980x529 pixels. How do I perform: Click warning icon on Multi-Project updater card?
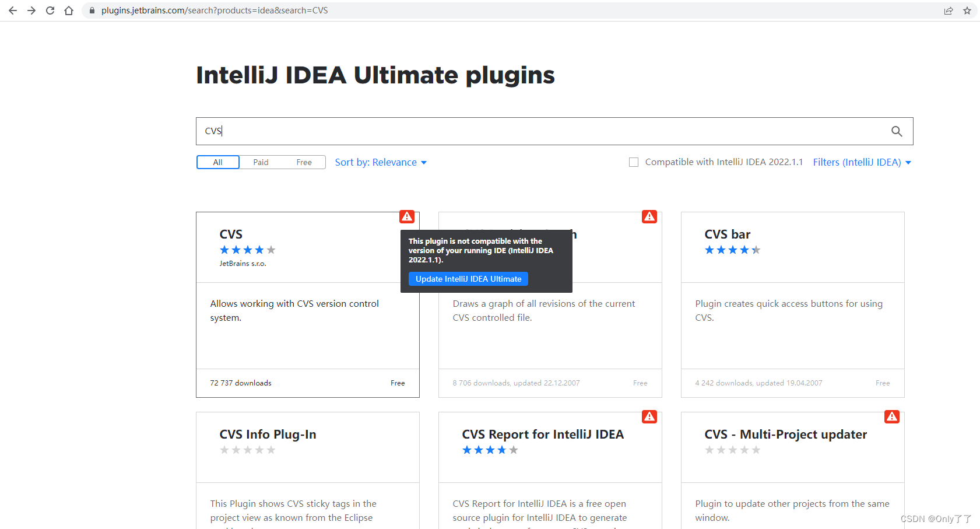(x=892, y=416)
